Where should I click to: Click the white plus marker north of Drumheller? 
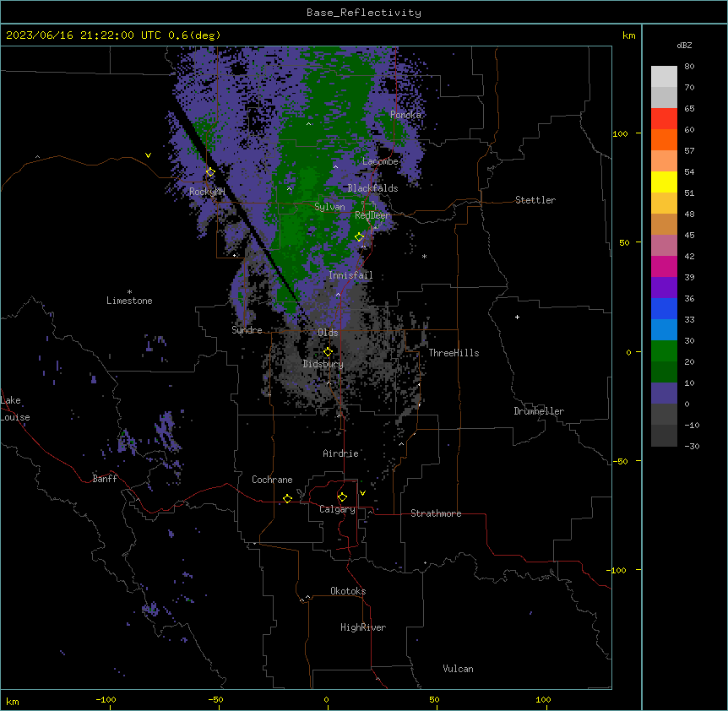pyautogui.click(x=517, y=317)
